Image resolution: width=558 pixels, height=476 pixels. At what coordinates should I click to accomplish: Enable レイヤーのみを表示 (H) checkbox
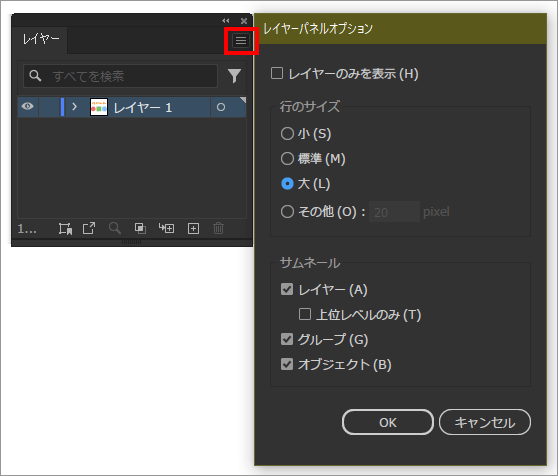pos(277,73)
